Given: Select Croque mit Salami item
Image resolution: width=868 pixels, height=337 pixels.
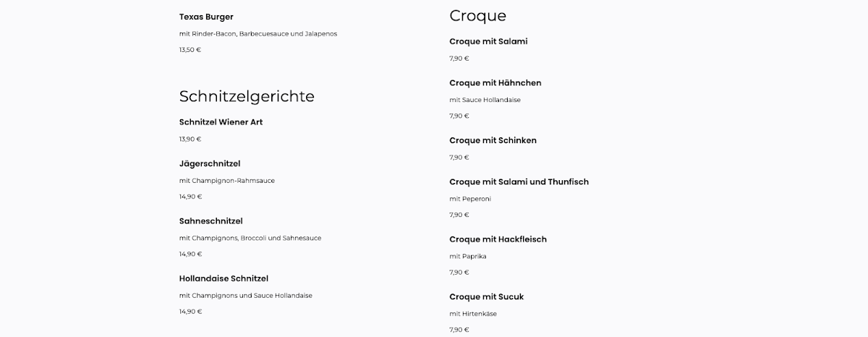Looking at the screenshot, I should (488, 41).
